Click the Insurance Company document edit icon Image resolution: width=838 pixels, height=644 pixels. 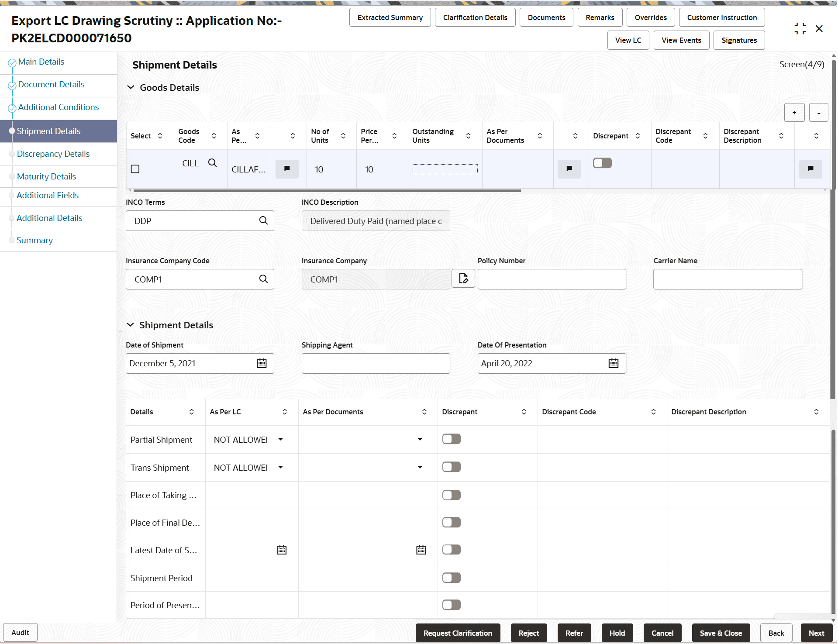463,278
